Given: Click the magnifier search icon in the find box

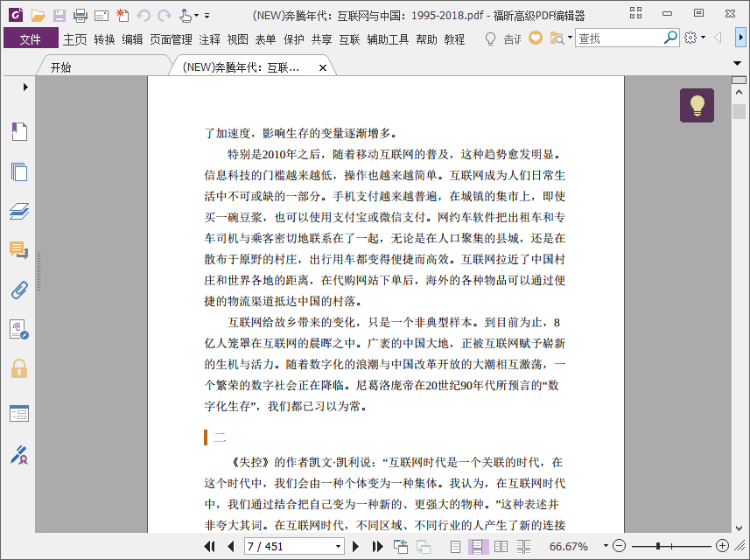Looking at the screenshot, I should (670, 38).
